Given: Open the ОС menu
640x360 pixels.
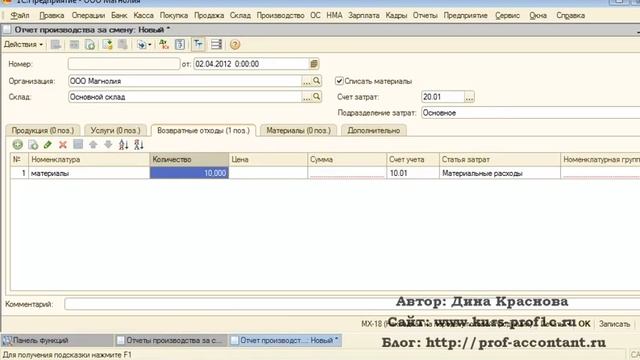Looking at the screenshot, I should 315,16.
